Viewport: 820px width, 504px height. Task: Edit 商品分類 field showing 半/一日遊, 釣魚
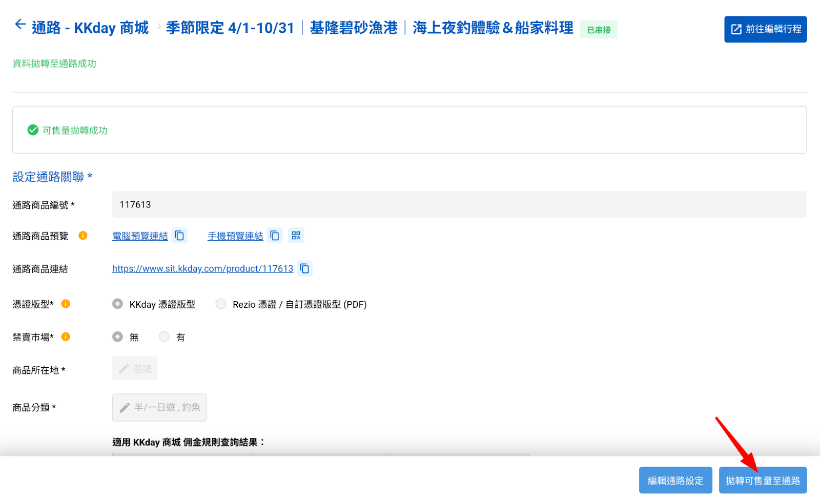[159, 408]
